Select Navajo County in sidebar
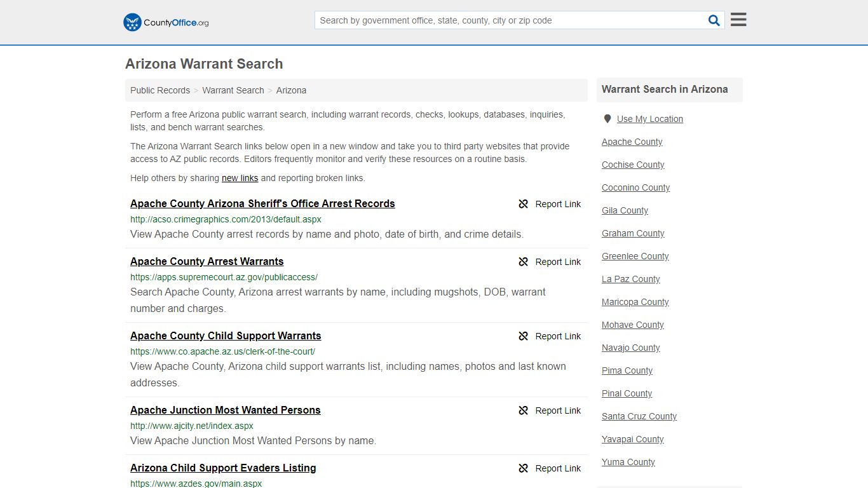Screen dimensions: 868x488 [630, 348]
